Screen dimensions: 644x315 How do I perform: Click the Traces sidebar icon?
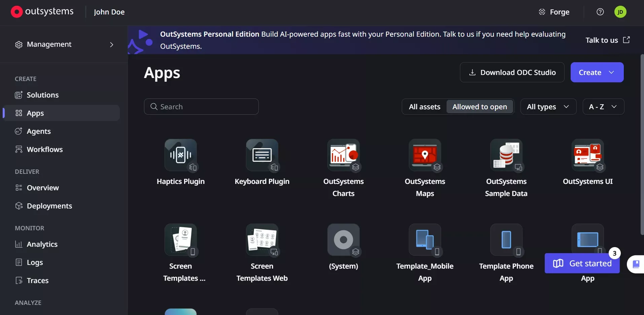[19, 280]
